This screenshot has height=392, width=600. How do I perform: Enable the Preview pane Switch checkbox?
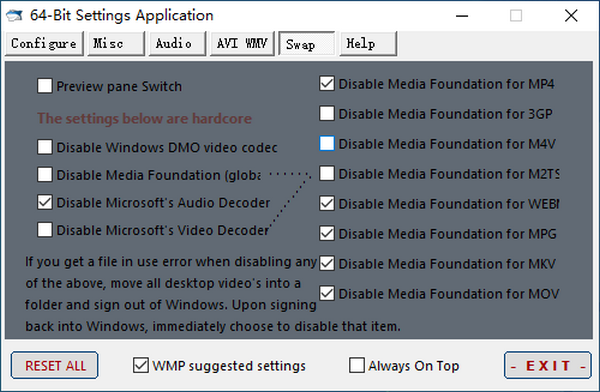(x=45, y=86)
